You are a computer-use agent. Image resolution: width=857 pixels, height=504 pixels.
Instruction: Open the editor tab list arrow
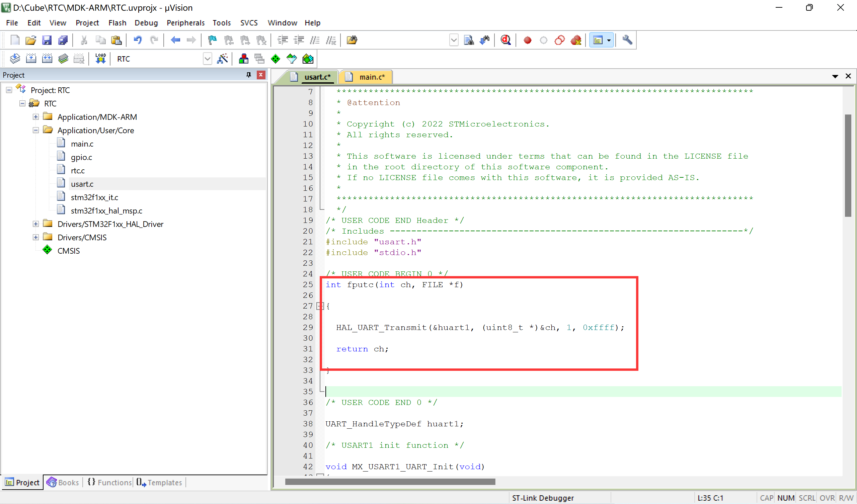click(835, 76)
